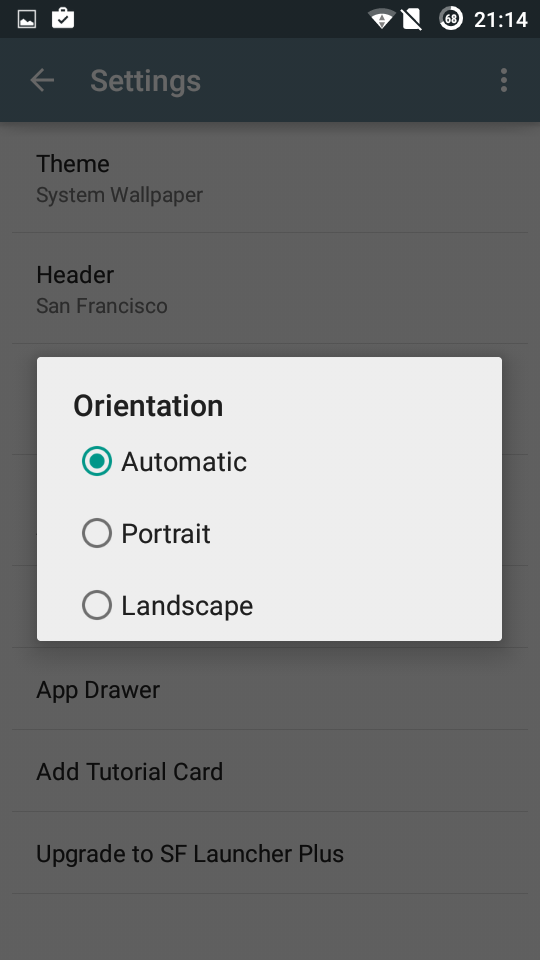Tap the no-SIM card status icon
This screenshot has width=540, height=960.
pyautogui.click(x=411, y=19)
